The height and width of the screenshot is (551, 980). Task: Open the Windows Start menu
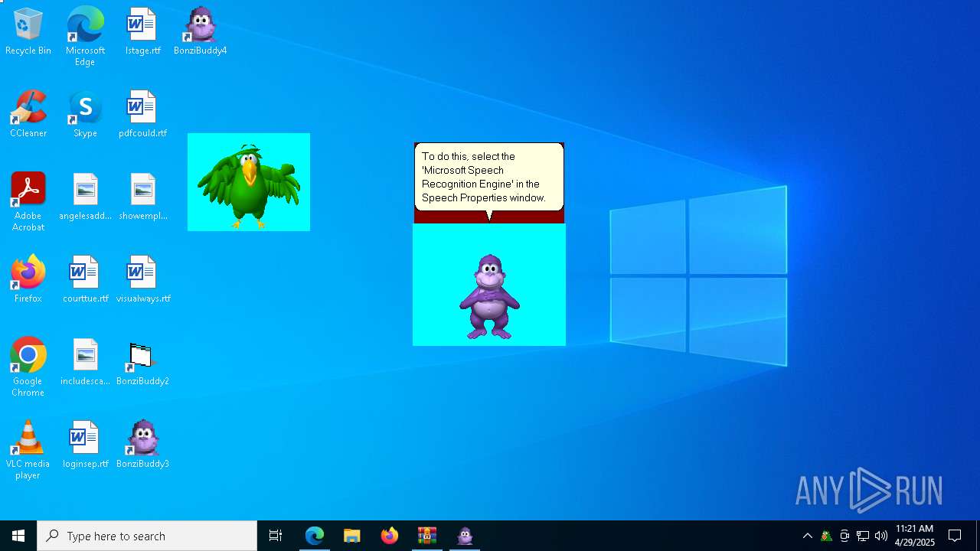pyautogui.click(x=18, y=536)
